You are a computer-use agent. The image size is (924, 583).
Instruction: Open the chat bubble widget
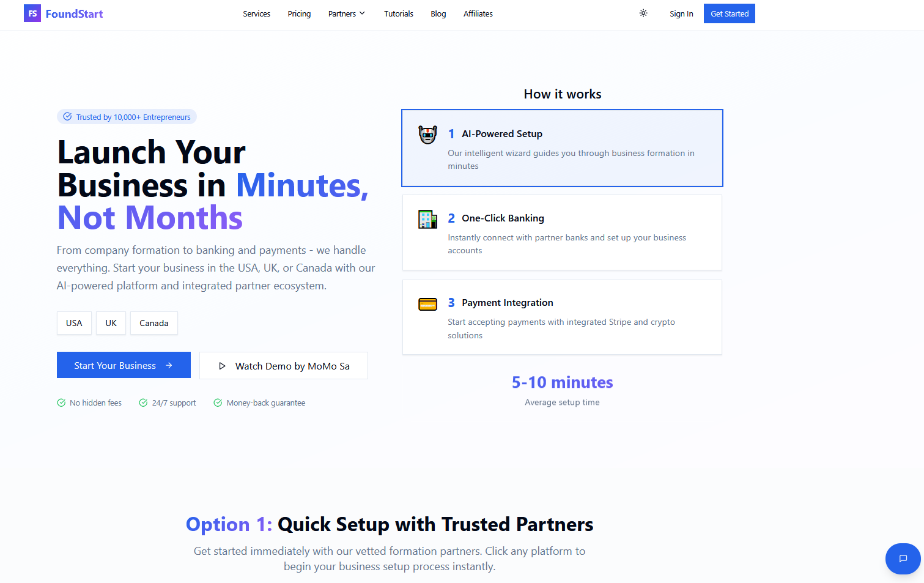903,559
